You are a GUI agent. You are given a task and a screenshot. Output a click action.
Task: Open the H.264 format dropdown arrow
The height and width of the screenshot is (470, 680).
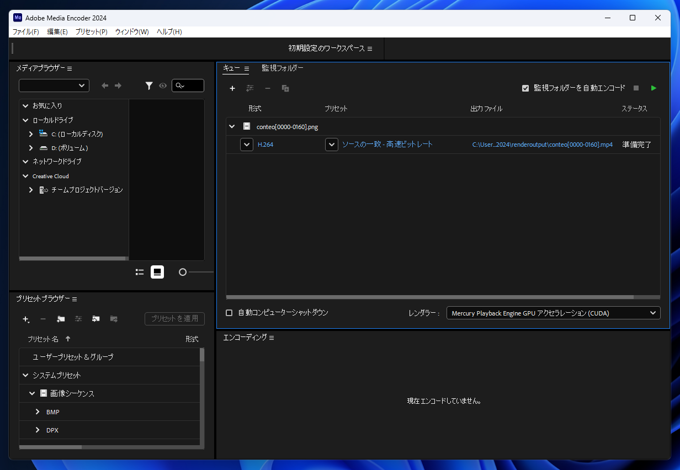[246, 145]
